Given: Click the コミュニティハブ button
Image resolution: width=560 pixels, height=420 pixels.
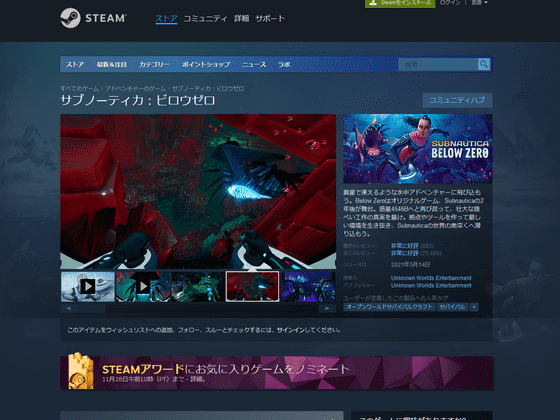Looking at the screenshot, I should click(x=457, y=100).
